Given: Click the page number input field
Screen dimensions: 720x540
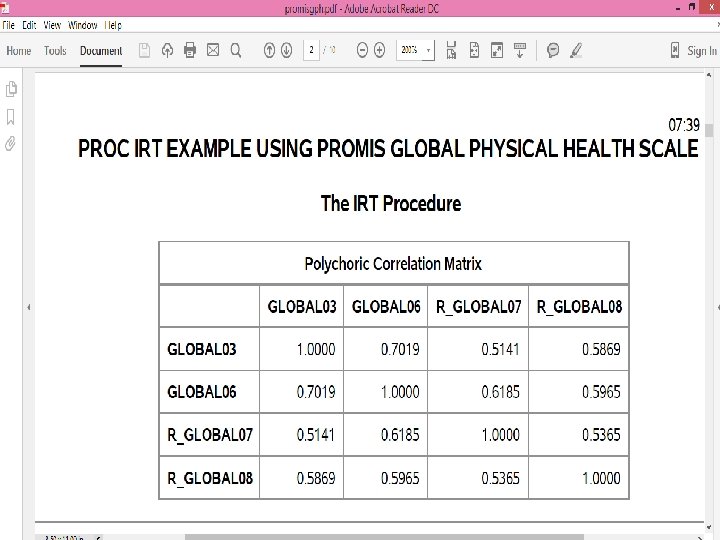Looking at the screenshot, I should [x=311, y=50].
